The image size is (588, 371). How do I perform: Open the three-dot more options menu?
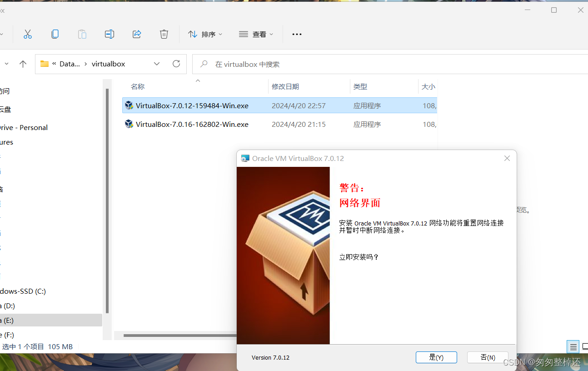[x=297, y=34]
